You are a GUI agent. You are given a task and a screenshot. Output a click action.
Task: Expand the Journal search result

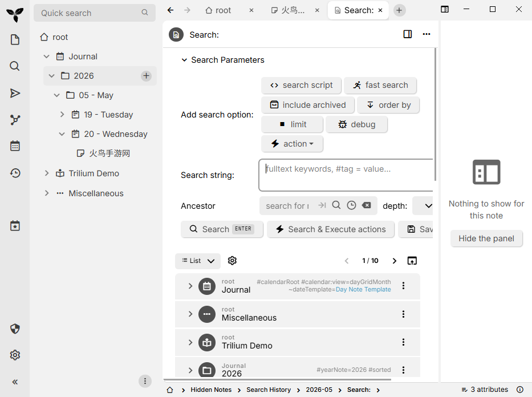pos(190,286)
